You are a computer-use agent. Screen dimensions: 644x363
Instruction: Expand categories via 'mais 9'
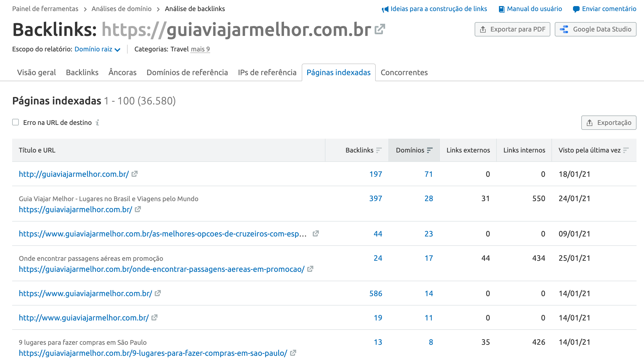coord(200,49)
